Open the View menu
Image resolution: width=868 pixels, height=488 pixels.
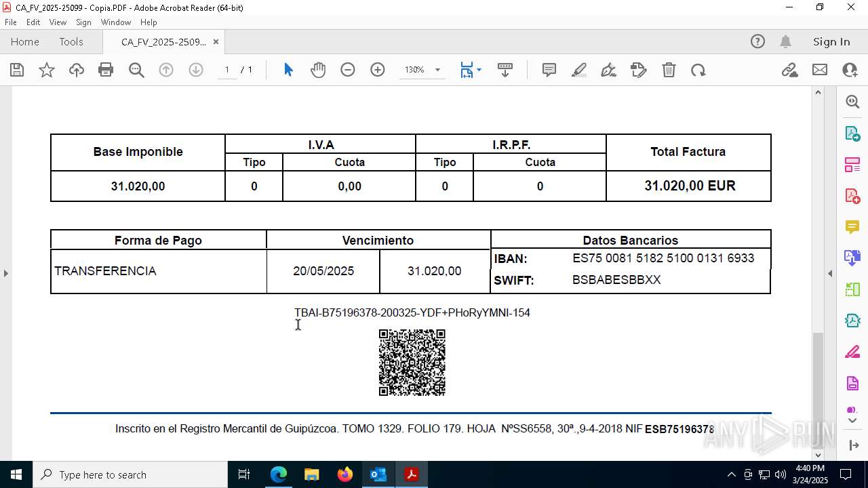58,22
